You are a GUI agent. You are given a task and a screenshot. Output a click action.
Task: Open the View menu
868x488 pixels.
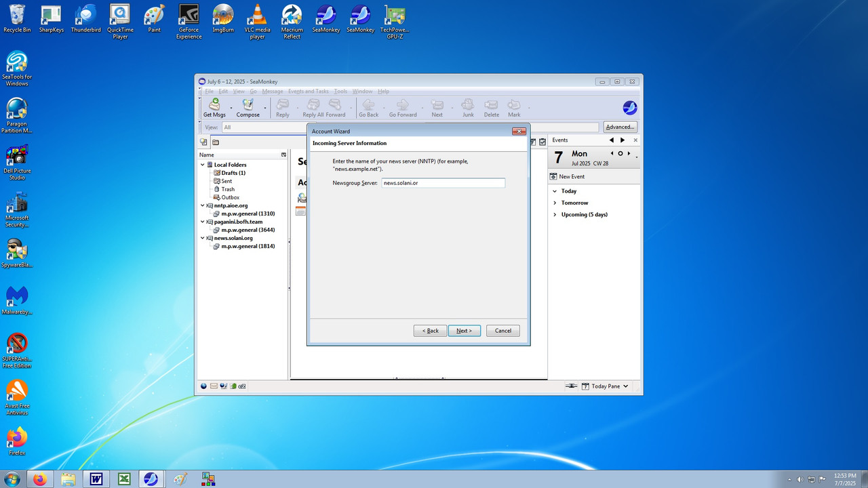(239, 91)
